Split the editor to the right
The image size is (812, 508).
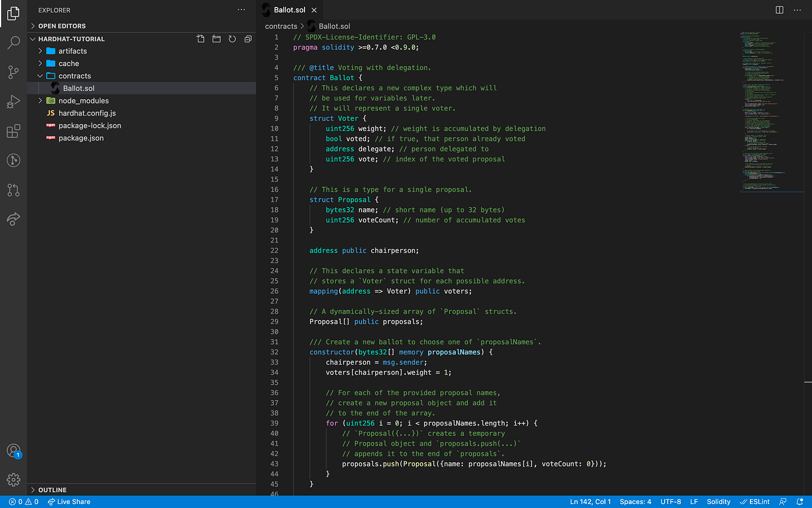pos(780,10)
